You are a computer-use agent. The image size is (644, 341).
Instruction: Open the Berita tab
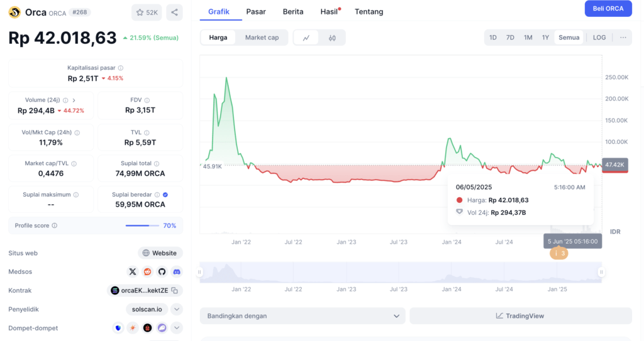293,11
